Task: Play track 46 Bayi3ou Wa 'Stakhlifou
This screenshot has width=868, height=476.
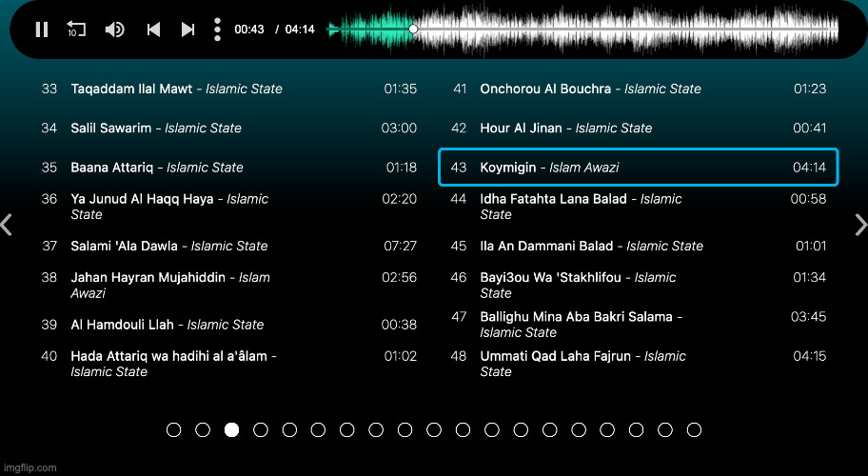Action: point(639,285)
